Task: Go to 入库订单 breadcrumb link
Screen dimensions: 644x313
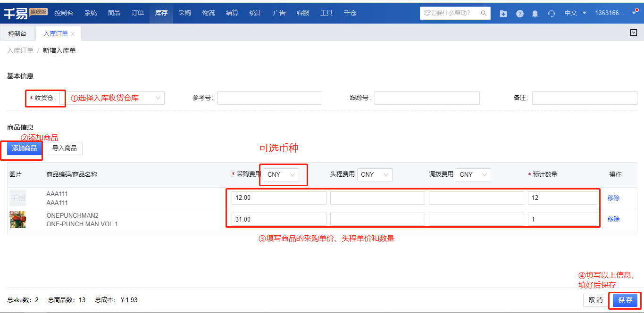Action: 20,50
